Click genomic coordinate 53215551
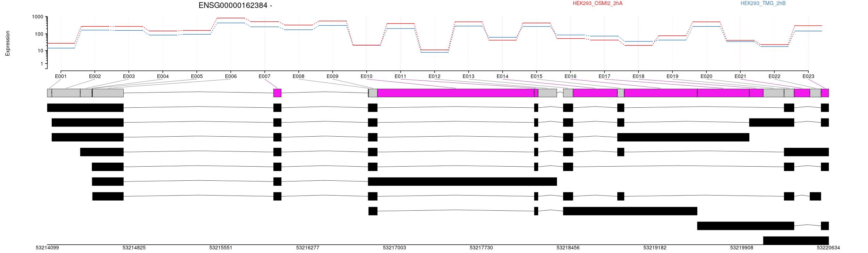Screen dimensions: 868x253 [x=221, y=248]
